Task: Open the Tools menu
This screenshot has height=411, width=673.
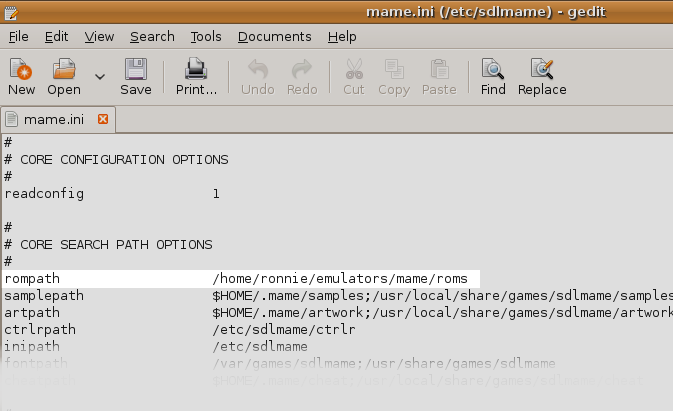Action: 206,37
